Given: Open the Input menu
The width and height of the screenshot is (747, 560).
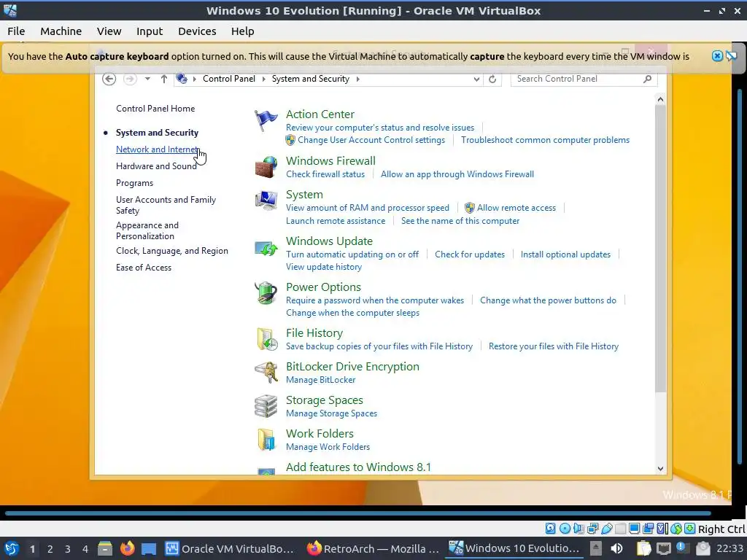Looking at the screenshot, I should tap(150, 31).
